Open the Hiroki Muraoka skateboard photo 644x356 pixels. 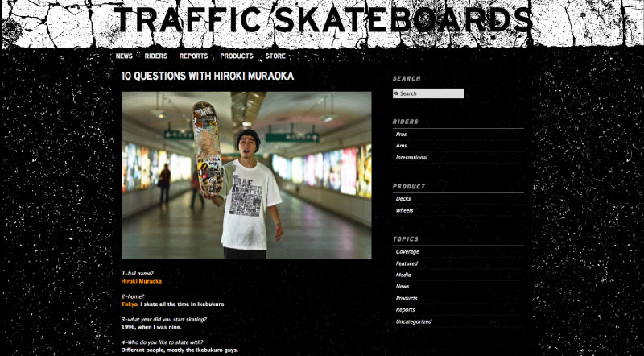246,175
